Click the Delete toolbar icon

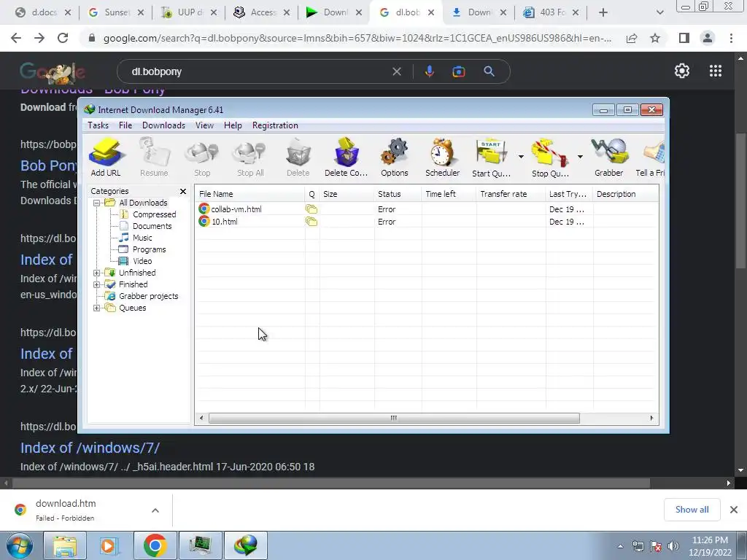click(298, 157)
